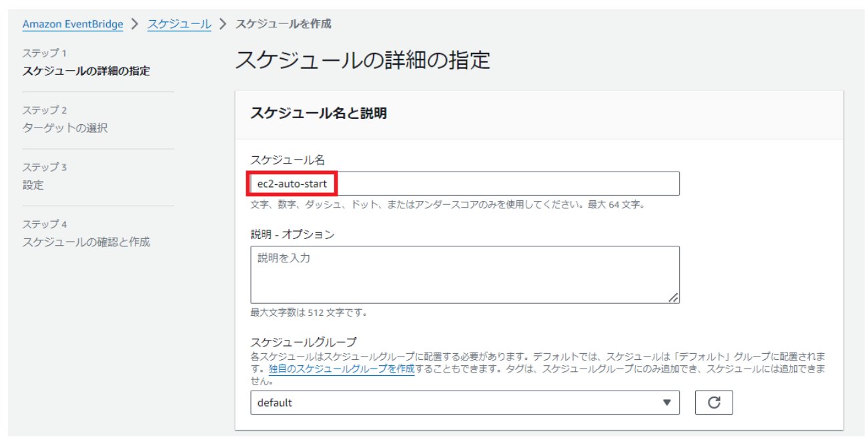868x442 pixels.
Task: Click the dropdown arrow in schedule group selector
Action: [x=667, y=403]
